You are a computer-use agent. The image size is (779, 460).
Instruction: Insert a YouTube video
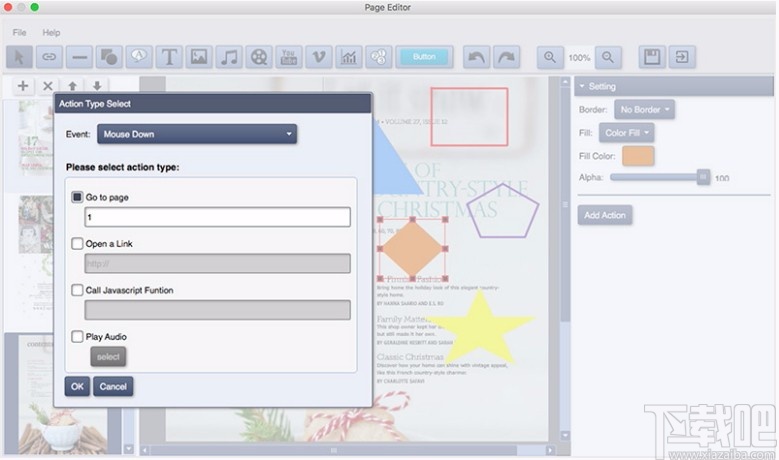[289, 57]
